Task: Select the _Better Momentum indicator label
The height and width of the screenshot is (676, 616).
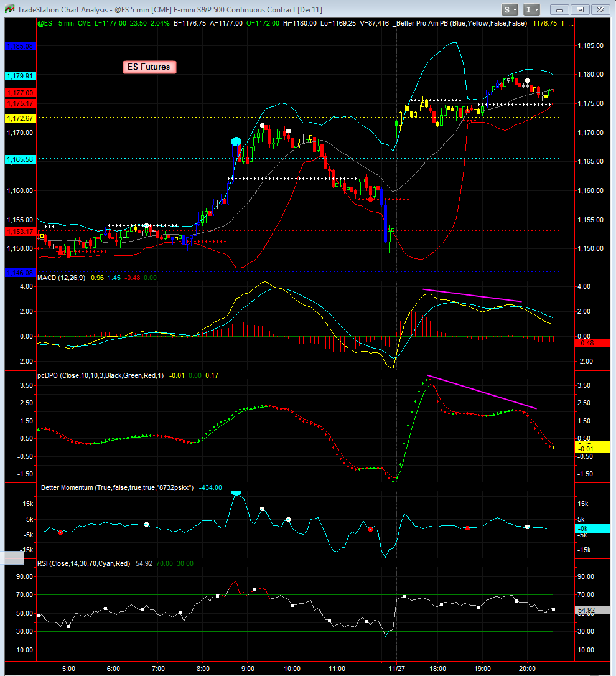Action: [116, 487]
